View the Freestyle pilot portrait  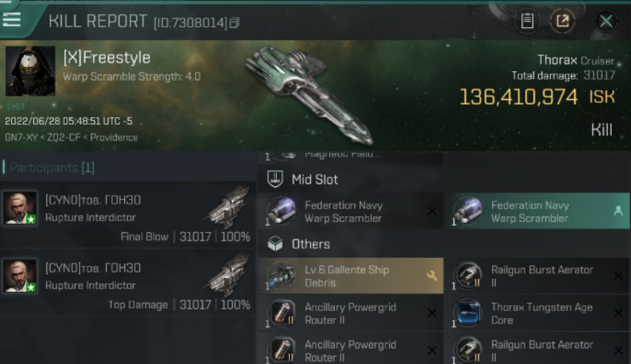[30, 71]
